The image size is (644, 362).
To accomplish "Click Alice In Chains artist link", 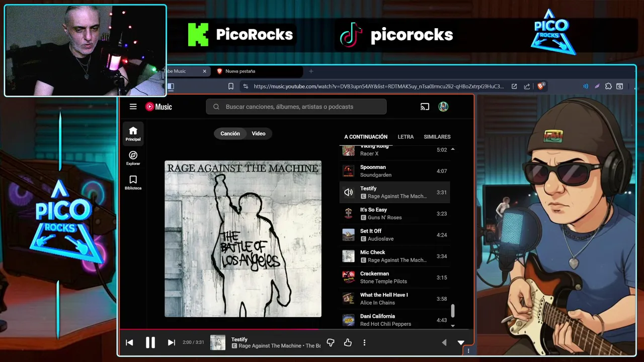I will coord(377,303).
